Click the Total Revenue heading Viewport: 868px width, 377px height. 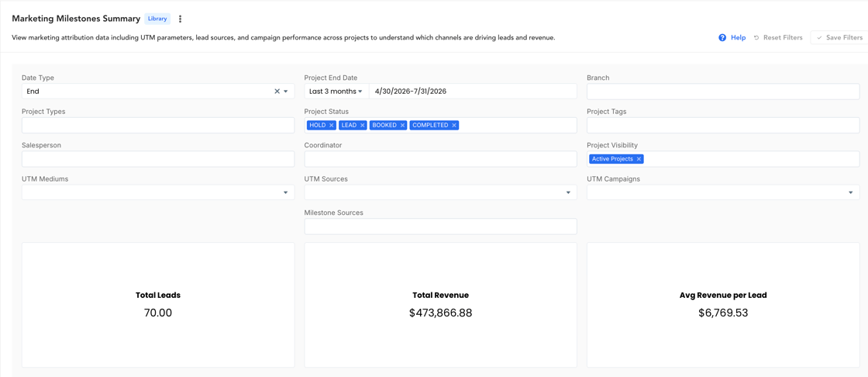pyautogui.click(x=441, y=296)
